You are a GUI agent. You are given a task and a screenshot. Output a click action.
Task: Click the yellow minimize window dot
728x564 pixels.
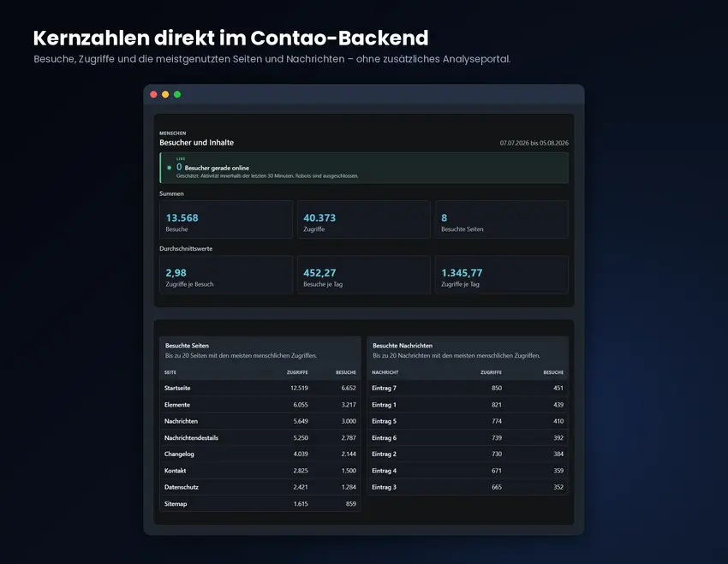point(165,95)
